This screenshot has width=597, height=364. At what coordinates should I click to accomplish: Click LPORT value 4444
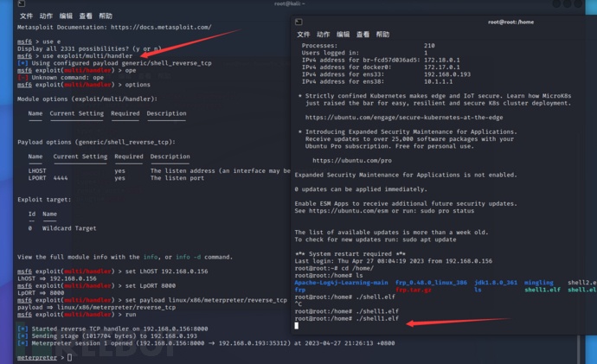point(61,178)
